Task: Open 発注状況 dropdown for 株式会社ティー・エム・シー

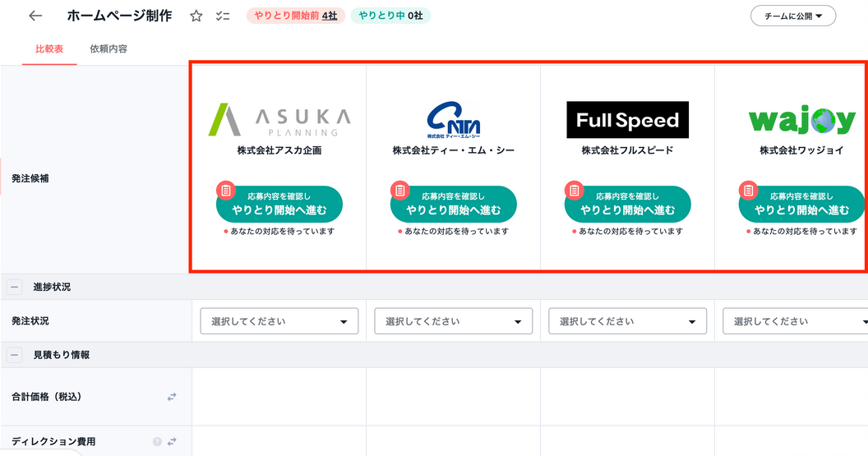Action: point(454,321)
